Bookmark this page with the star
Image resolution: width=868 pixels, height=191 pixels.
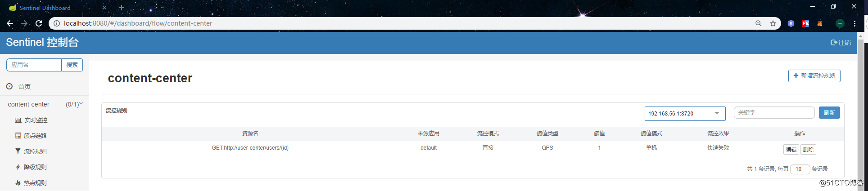[x=773, y=23]
